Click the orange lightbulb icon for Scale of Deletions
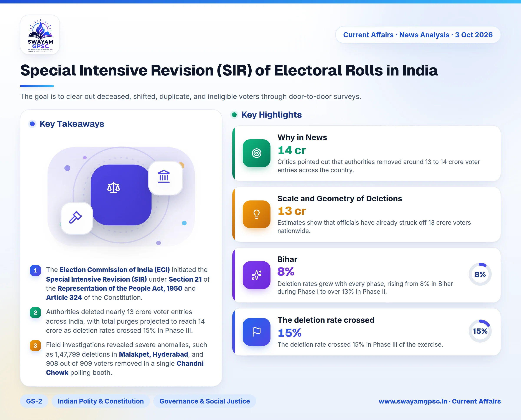This screenshot has width=521, height=420. pos(256,214)
